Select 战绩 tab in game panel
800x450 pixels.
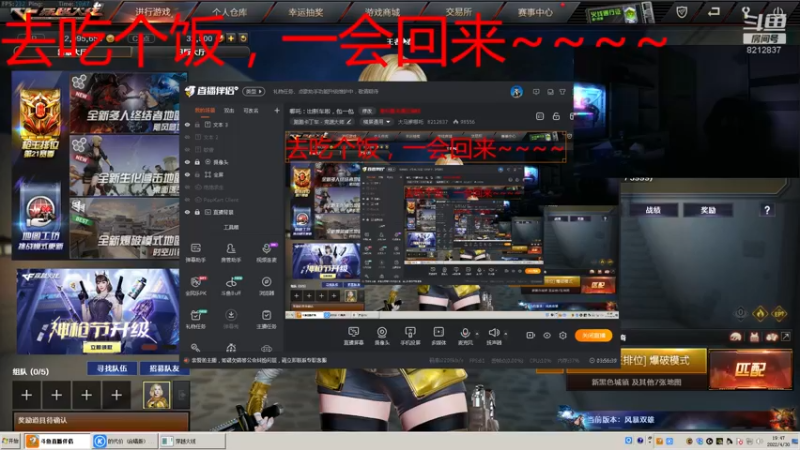653,210
